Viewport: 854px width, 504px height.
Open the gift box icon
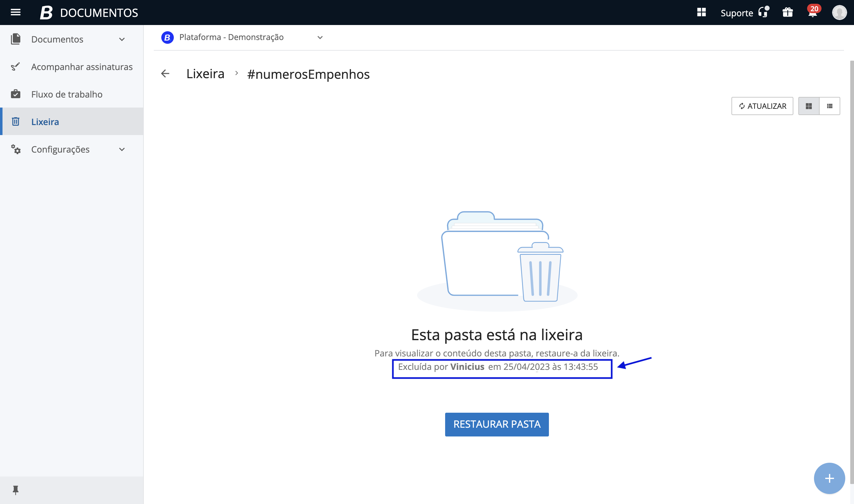click(788, 13)
